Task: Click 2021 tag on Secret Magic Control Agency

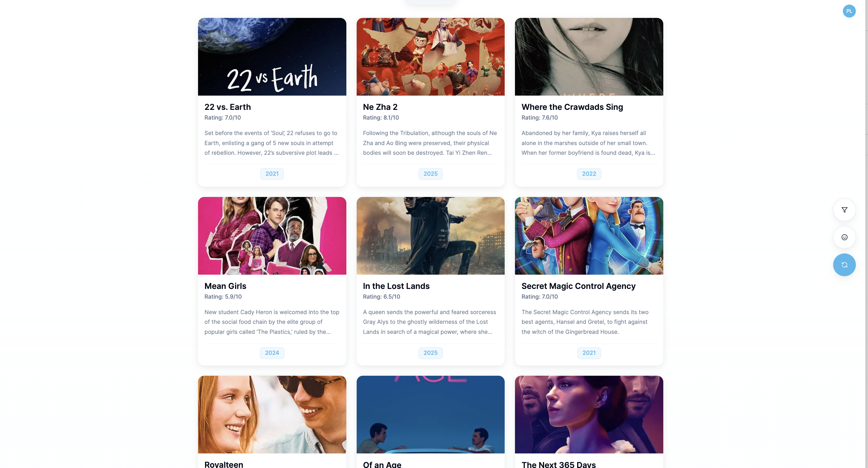Action: point(589,353)
